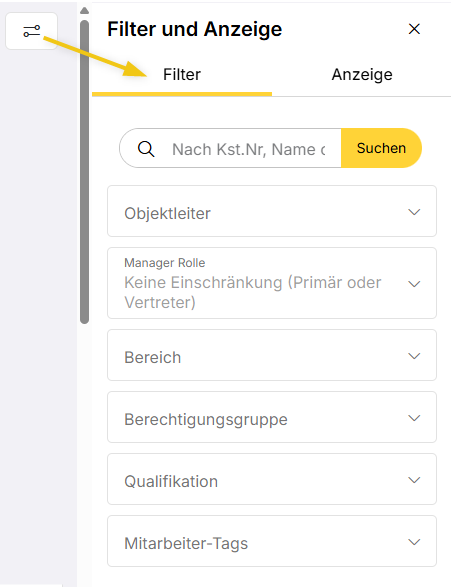Screen dimensions: 451x587
Task: Click the vertical scrollbar thumb
Action: (x=85, y=172)
